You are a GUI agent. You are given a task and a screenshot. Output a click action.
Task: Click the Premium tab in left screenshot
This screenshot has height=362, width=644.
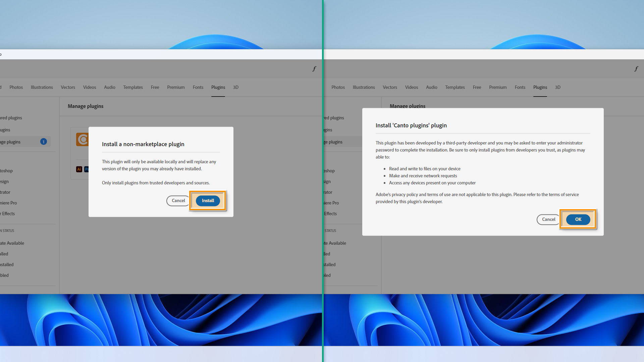tap(176, 87)
